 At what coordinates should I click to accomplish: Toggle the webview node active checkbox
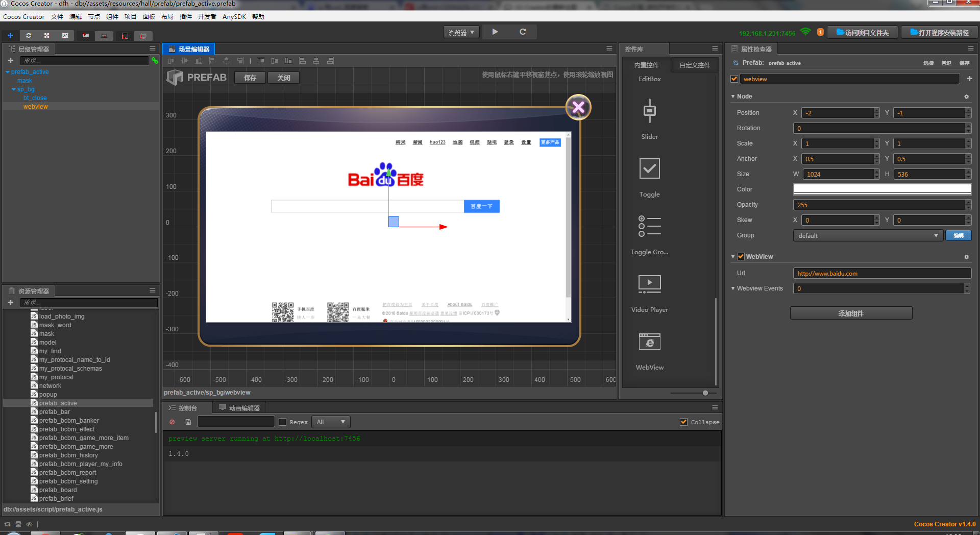click(x=734, y=79)
